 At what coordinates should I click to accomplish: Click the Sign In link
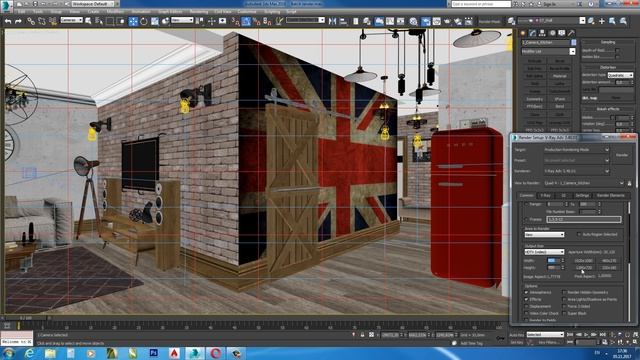click(549, 4)
